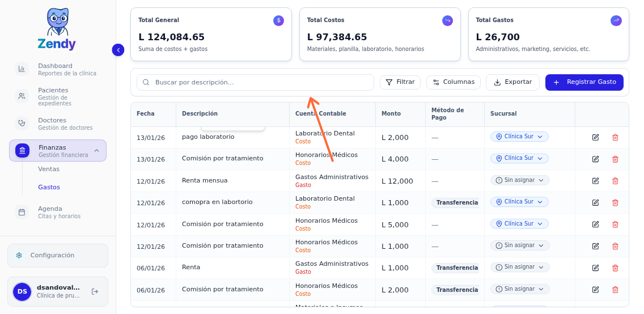Export expenses with the Exportar button
644x314 pixels.
click(512, 82)
